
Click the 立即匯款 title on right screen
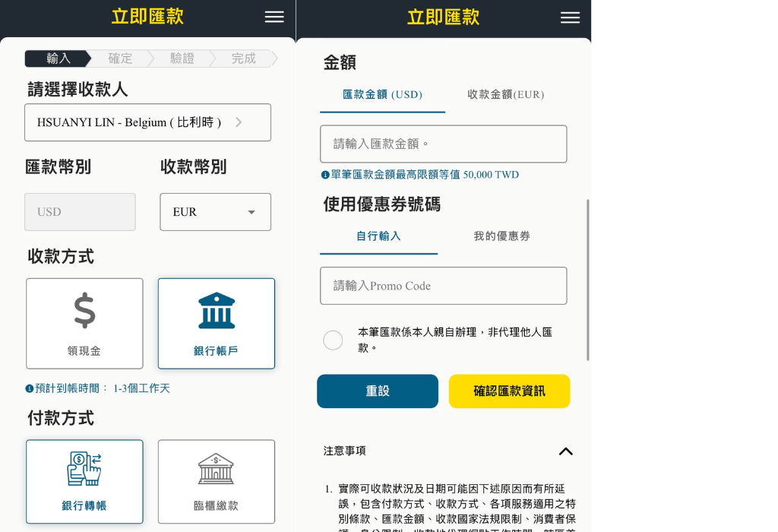coord(443,17)
